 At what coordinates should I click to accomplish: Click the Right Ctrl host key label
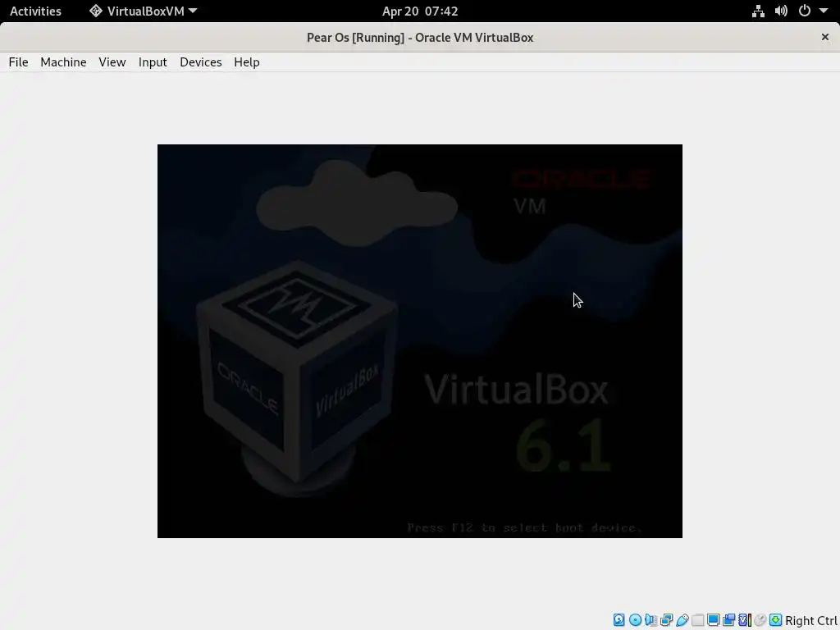click(x=811, y=620)
